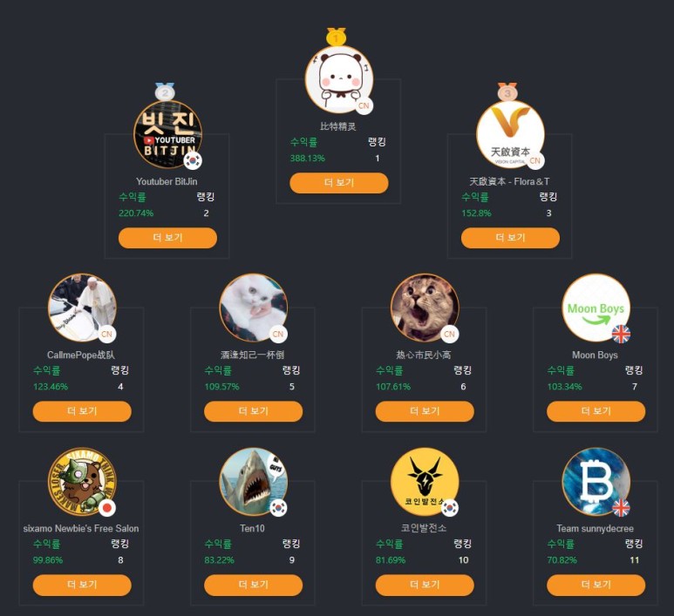The image size is (674, 616).
Task: Click the Japan flag badge on sixamo avatar
Action: (107, 508)
